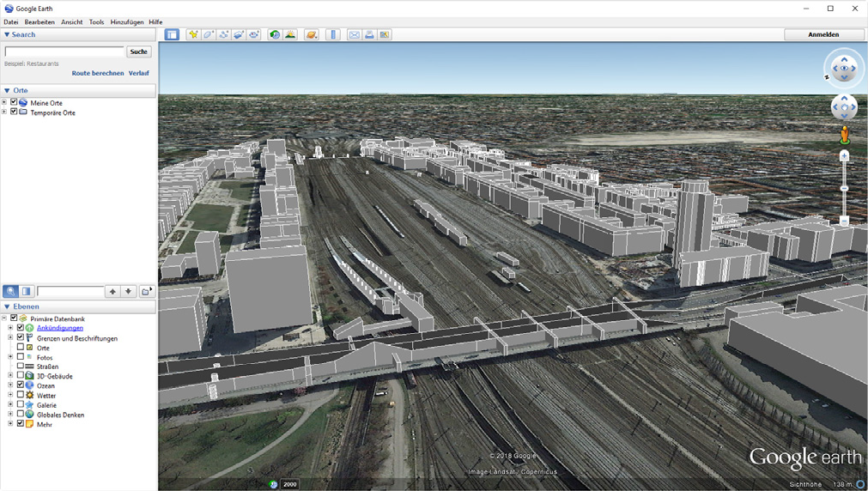Screen dimensions: 868x491
Task: Expand the Meine Orte tree node
Action: pos(4,102)
